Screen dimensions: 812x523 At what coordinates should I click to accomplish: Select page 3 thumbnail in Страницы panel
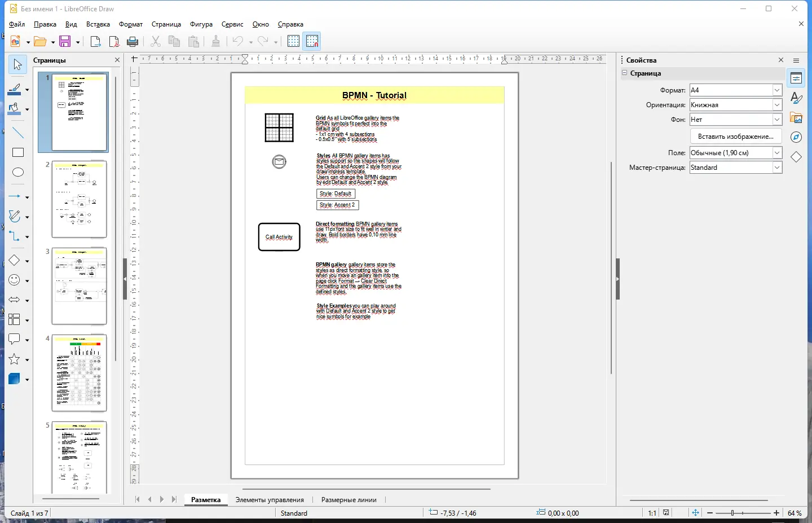point(79,286)
